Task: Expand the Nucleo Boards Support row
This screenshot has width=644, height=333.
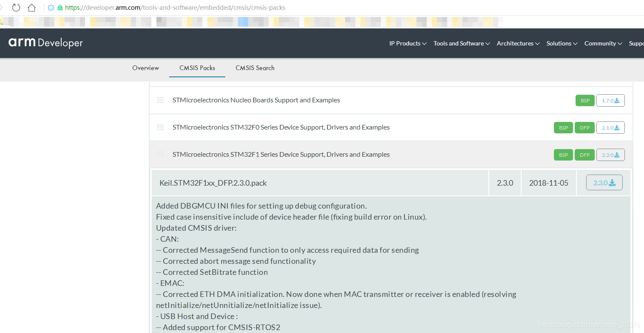Action: [x=160, y=100]
